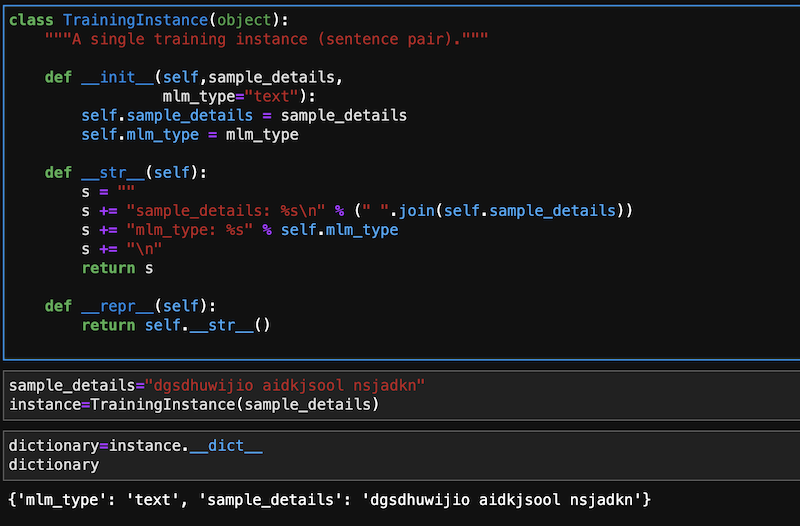
Task: Click the def __str__(self) line
Action: (126, 173)
